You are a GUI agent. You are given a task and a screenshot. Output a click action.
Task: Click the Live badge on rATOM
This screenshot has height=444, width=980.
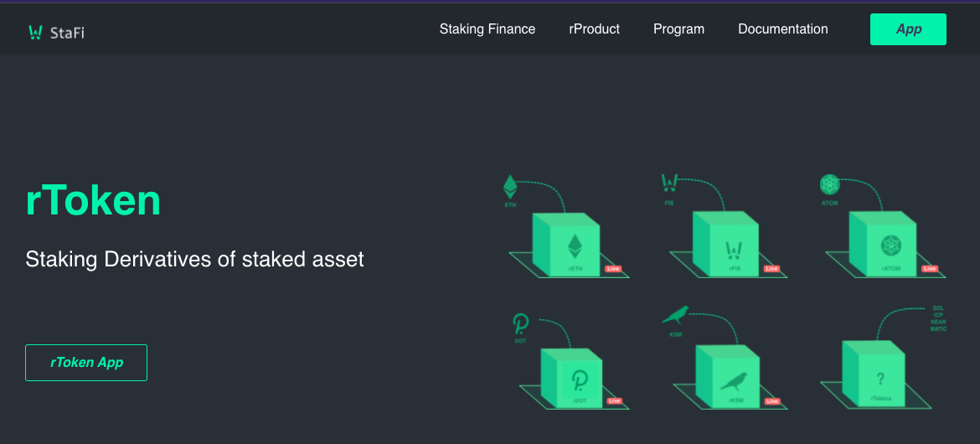[930, 269]
